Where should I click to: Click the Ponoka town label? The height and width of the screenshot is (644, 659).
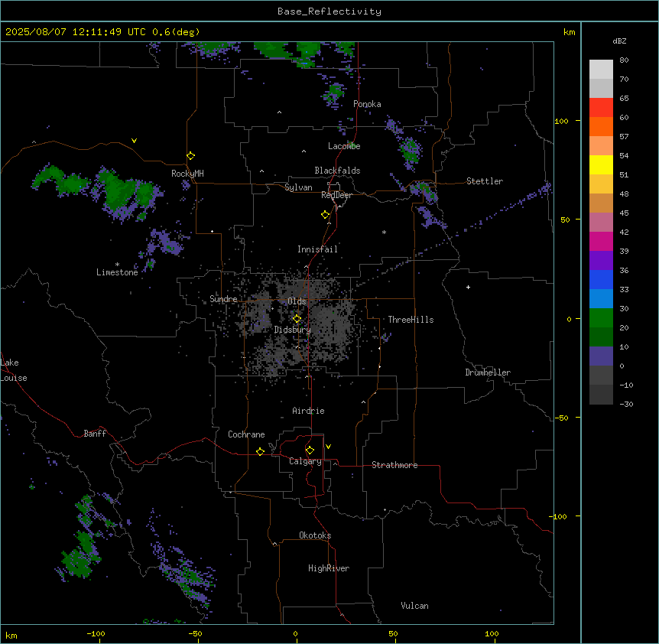[367, 104]
